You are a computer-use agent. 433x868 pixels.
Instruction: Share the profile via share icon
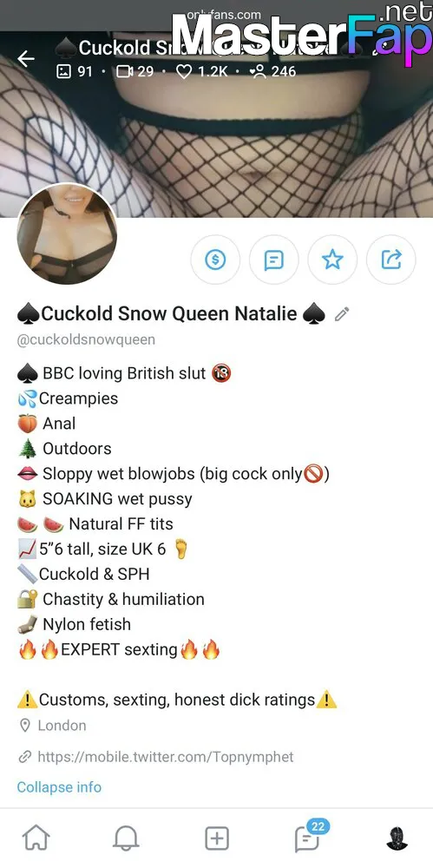(x=391, y=260)
